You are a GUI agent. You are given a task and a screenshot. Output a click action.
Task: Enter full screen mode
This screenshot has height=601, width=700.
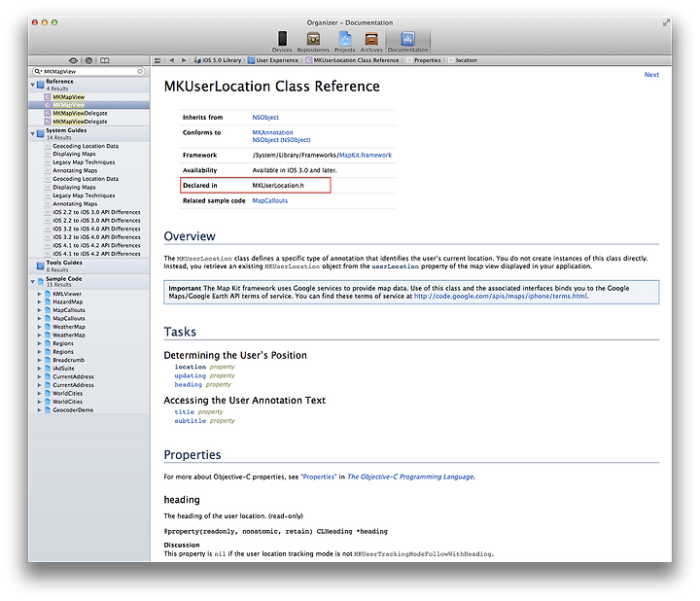(666, 22)
